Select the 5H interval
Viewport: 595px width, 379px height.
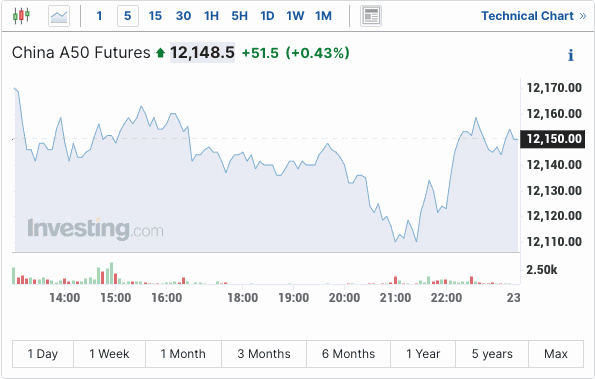coord(239,16)
